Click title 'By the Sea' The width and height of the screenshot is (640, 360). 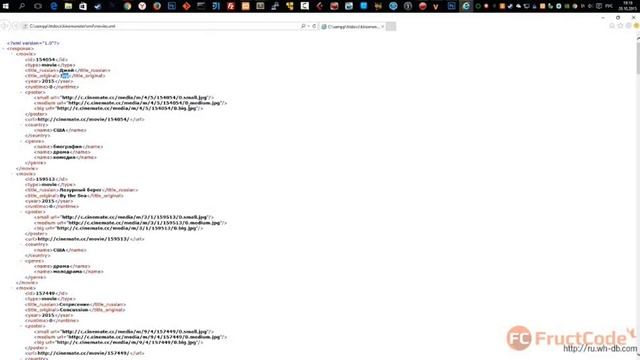(x=73, y=196)
